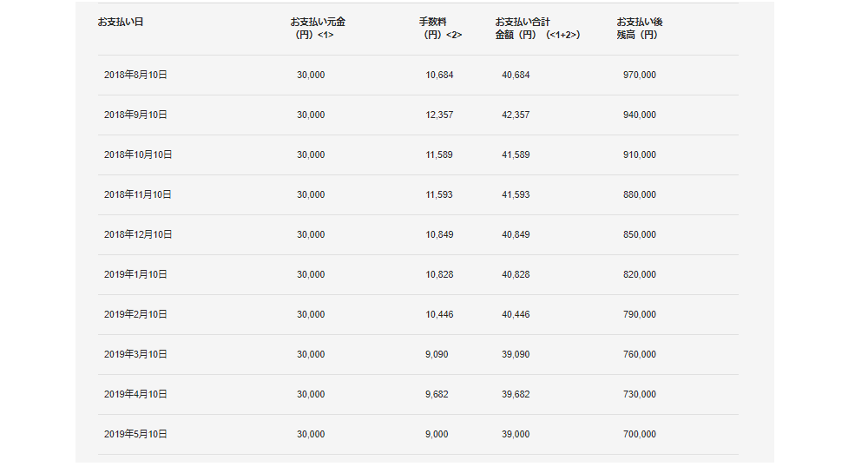Click the お支払い日 column header
The image size is (868, 473).
tap(121, 22)
